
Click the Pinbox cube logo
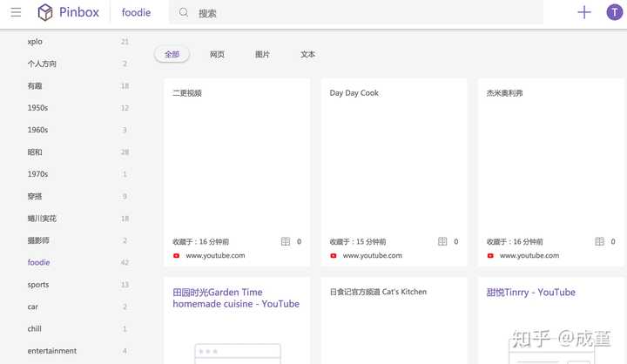[45, 12]
